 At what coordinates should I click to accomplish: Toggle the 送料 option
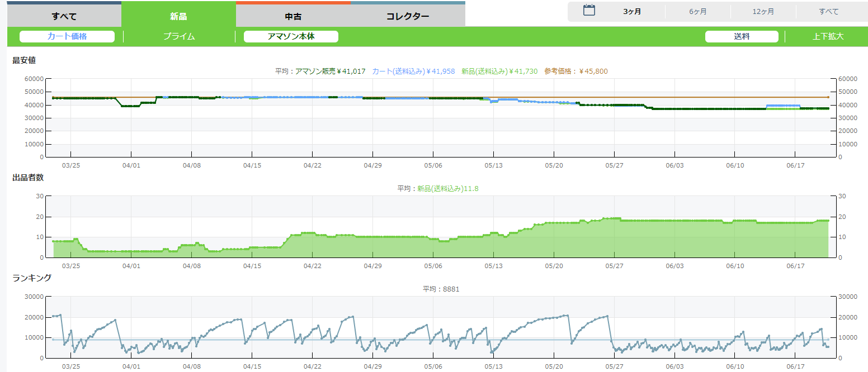(742, 36)
